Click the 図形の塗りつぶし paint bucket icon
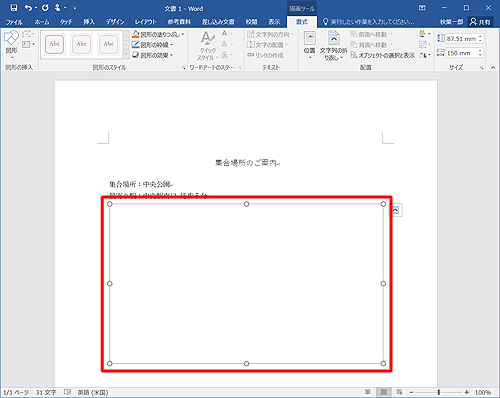 click(136, 34)
